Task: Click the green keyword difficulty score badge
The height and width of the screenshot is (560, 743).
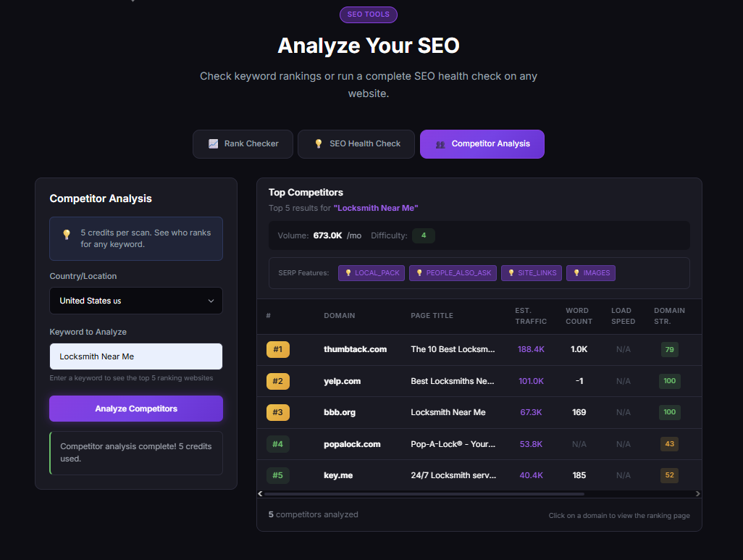Action: [x=424, y=235]
